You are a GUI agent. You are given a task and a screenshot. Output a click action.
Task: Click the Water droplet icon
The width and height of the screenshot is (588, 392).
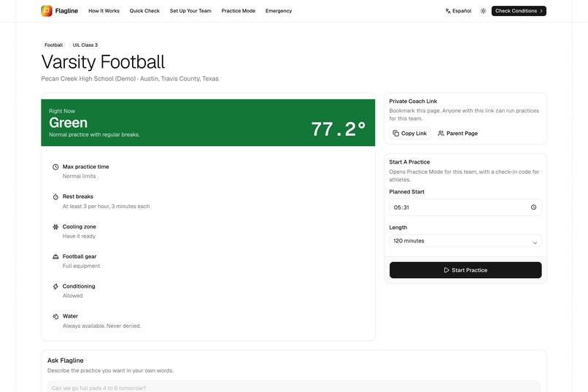coord(55,316)
